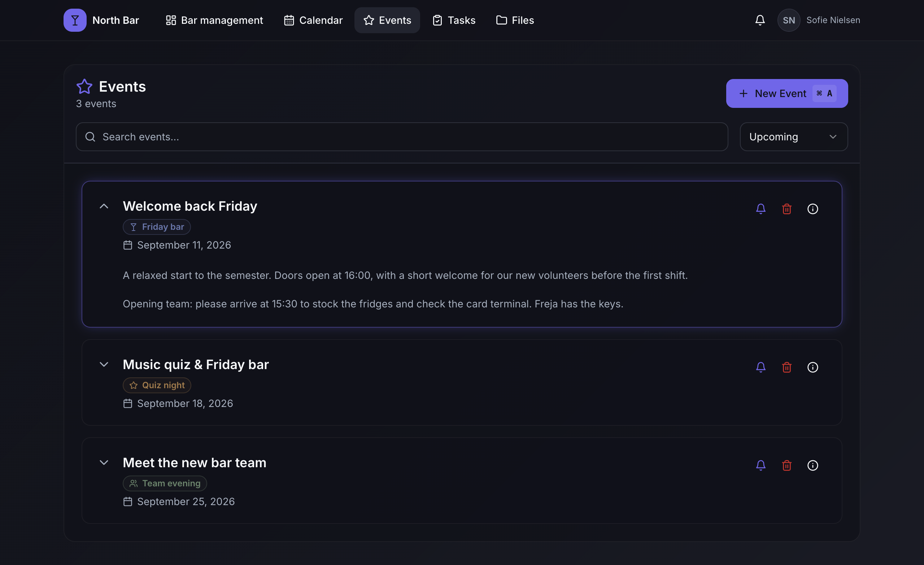Show info for Welcome back Friday

tap(812, 209)
